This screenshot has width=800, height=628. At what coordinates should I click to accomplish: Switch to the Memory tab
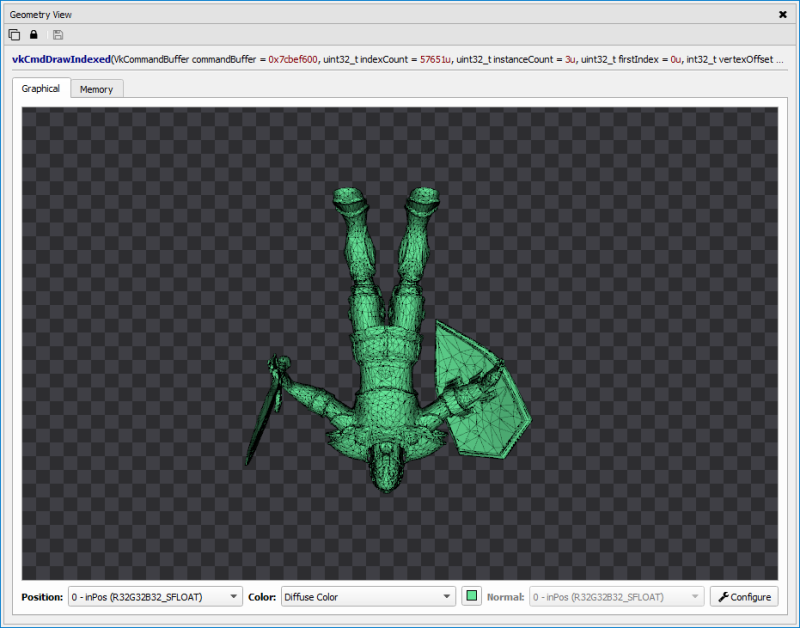coord(96,89)
